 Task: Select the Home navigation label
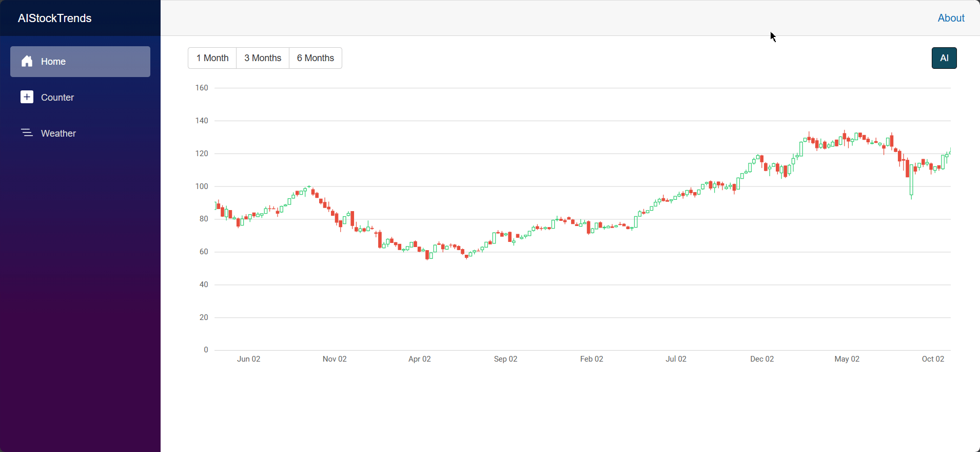(53, 62)
